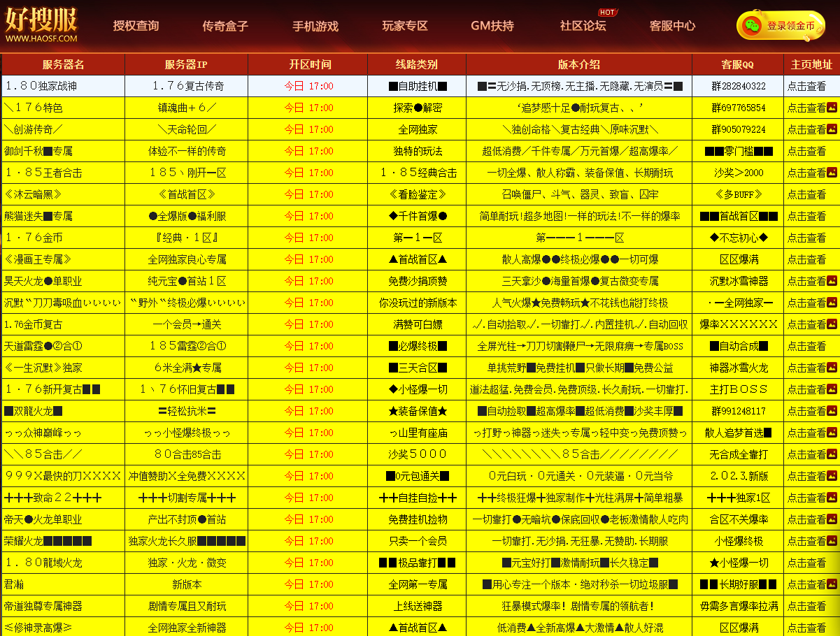The width and height of the screenshot is (840, 636).
Task: Click the image icon in the 君瀚 row
Action: click(x=832, y=584)
